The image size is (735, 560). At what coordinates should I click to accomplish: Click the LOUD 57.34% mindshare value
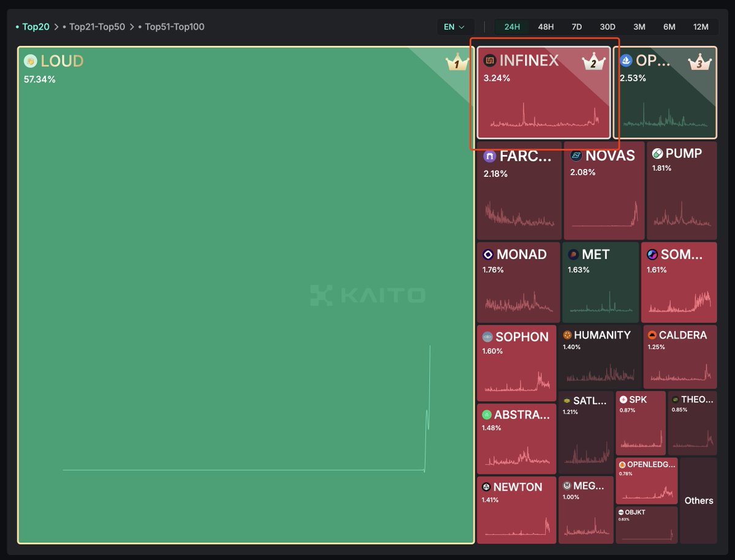click(x=40, y=80)
